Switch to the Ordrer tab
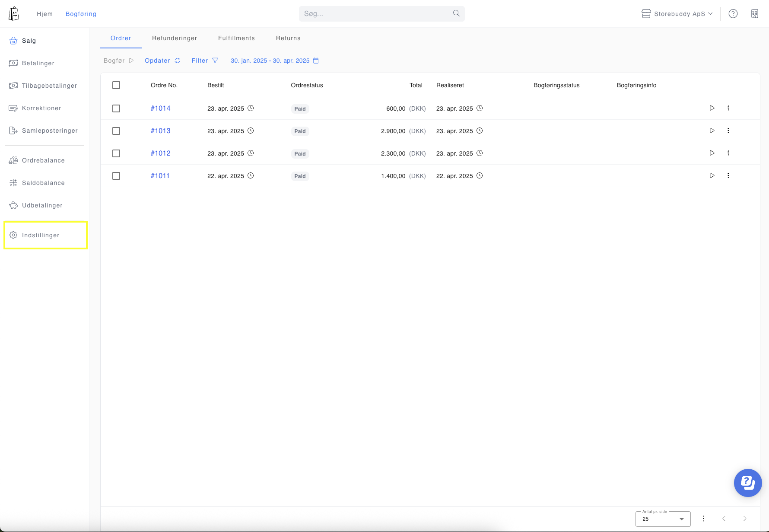The image size is (769, 532). click(x=121, y=38)
